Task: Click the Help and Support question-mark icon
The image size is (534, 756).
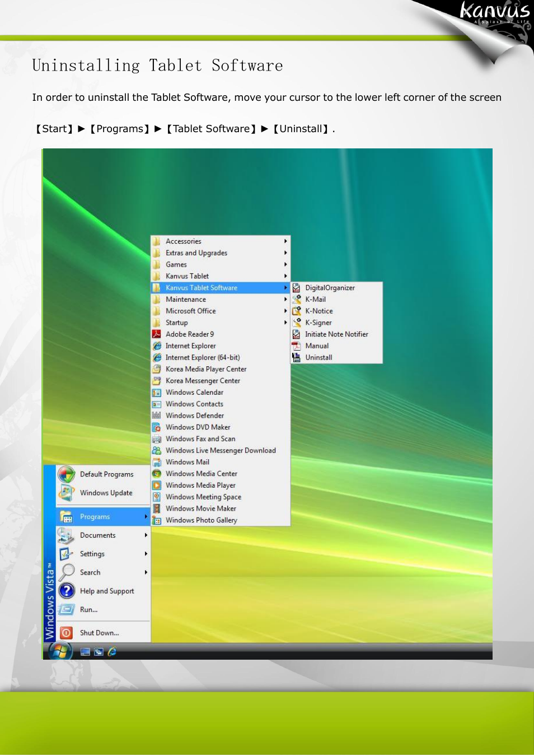Action: coord(67,591)
